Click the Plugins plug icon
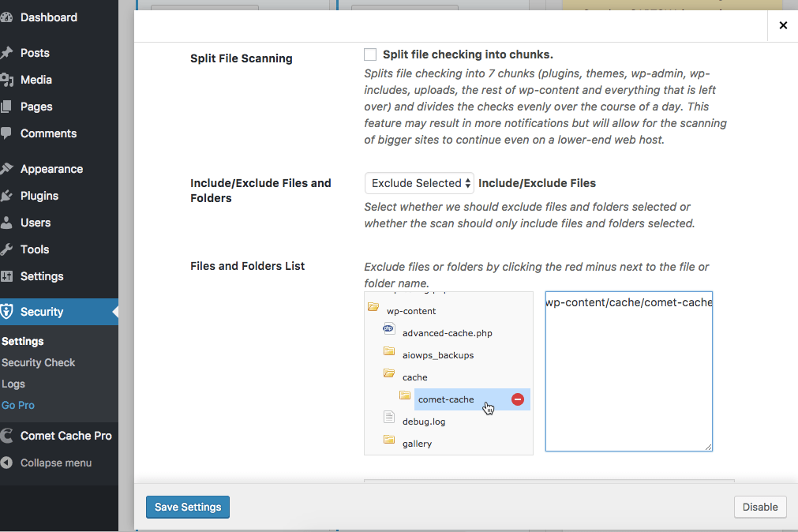The width and height of the screenshot is (798, 532). tap(6, 196)
